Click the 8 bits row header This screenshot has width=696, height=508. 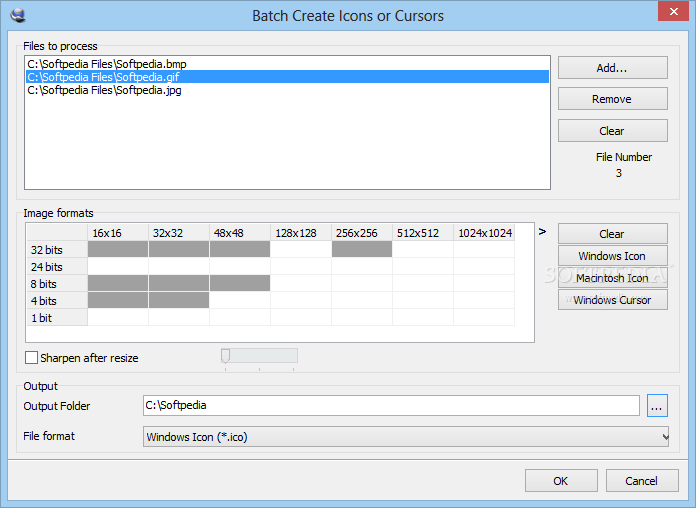click(x=57, y=283)
